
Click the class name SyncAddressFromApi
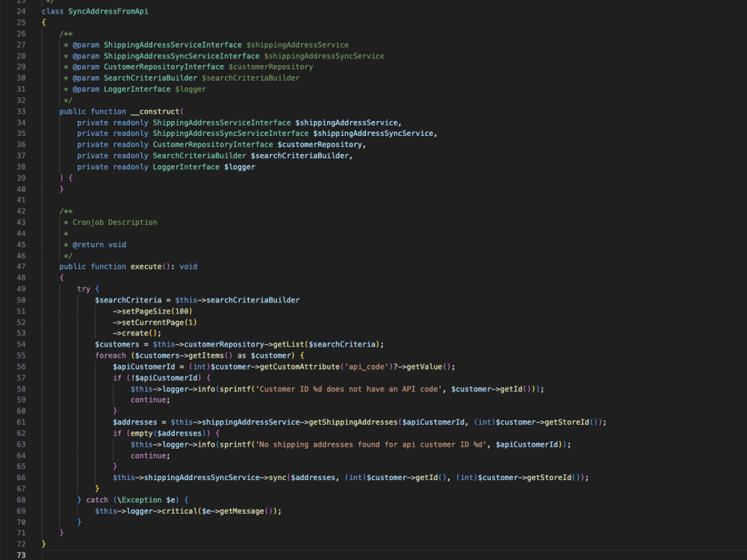tap(108, 11)
